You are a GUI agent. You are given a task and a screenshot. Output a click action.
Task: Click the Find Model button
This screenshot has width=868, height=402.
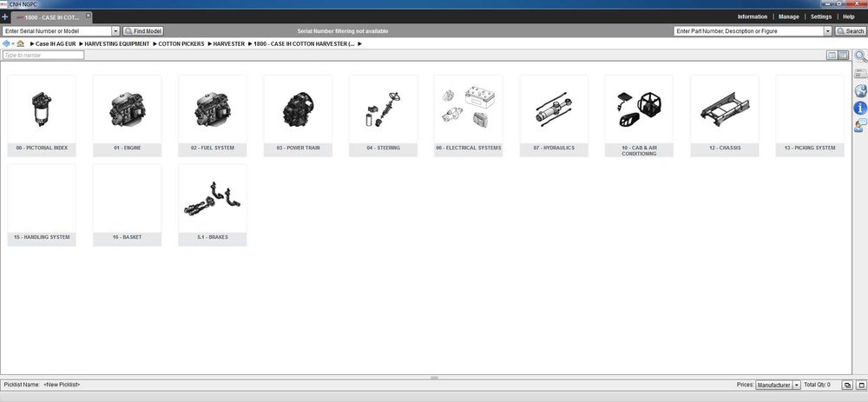(143, 31)
